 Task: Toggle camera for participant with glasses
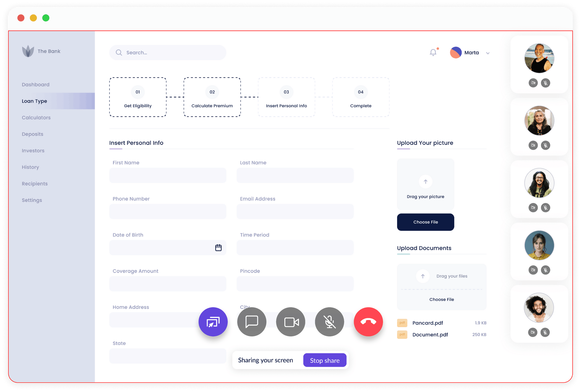[x=533, y=208]
